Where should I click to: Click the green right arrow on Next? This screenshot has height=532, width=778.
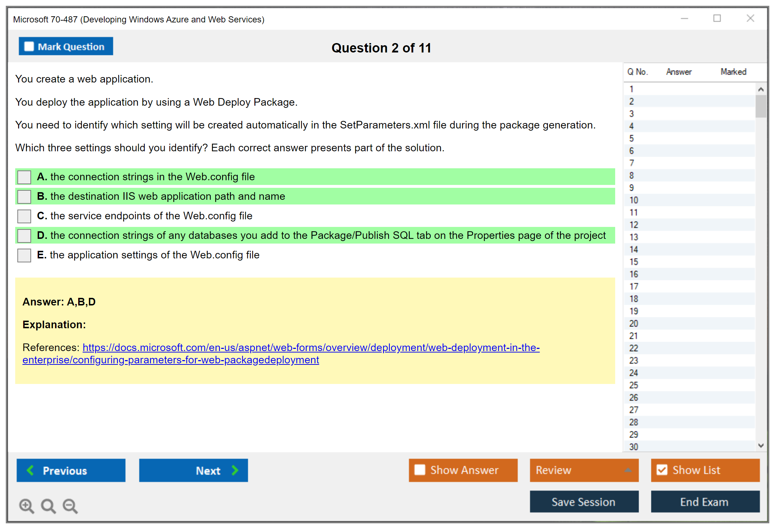click(x=235, y=470)
